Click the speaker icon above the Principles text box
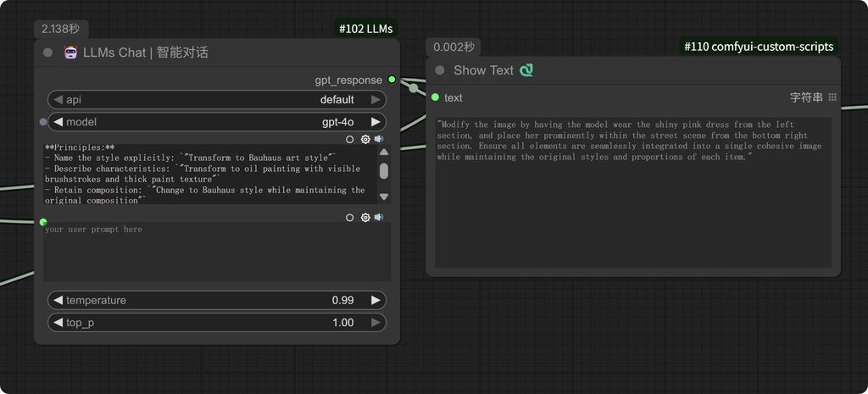This screenshot has width=868, height=394. tap(379, 139)
